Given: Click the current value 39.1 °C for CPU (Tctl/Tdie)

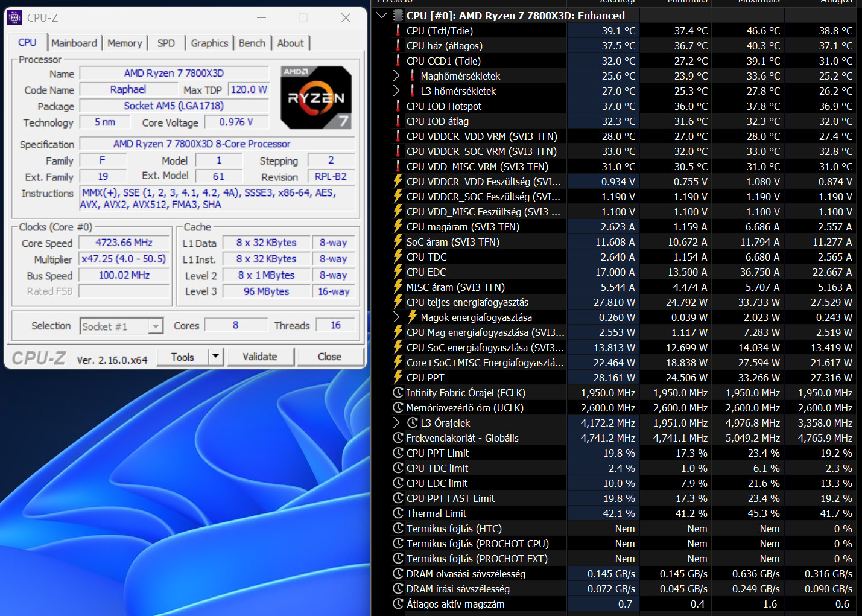Looking at the screenshot, I should [x=618, y=30].
